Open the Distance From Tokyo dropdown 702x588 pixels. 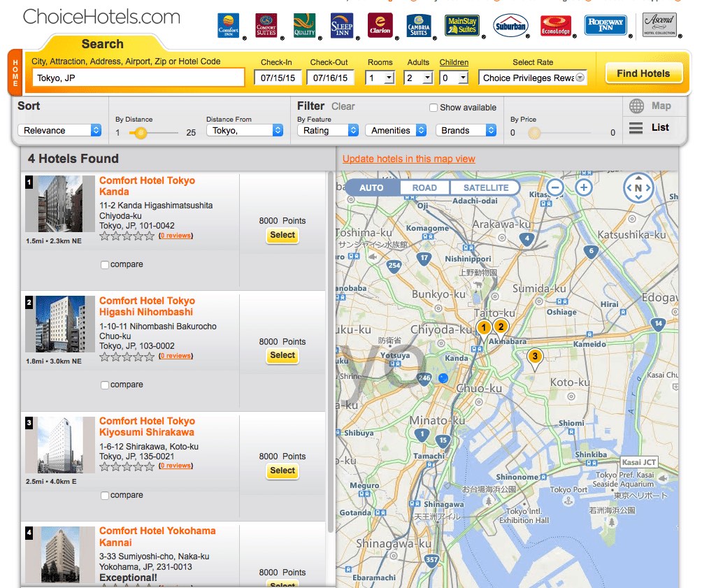pos(245,130)
